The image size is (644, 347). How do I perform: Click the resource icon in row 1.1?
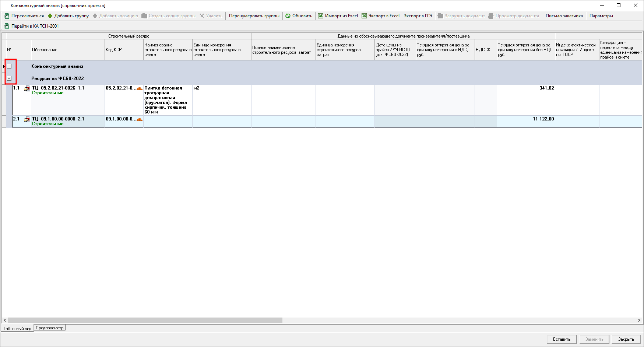click(27, 89)
